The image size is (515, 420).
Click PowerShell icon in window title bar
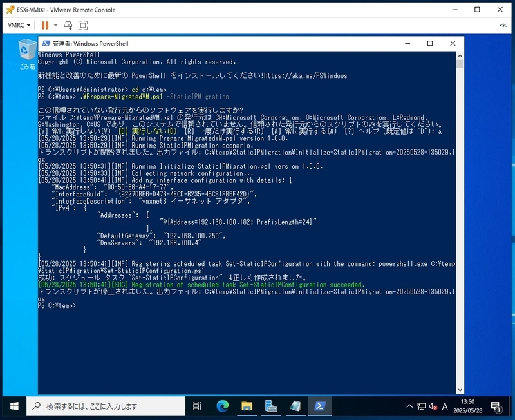pos(46,43)
